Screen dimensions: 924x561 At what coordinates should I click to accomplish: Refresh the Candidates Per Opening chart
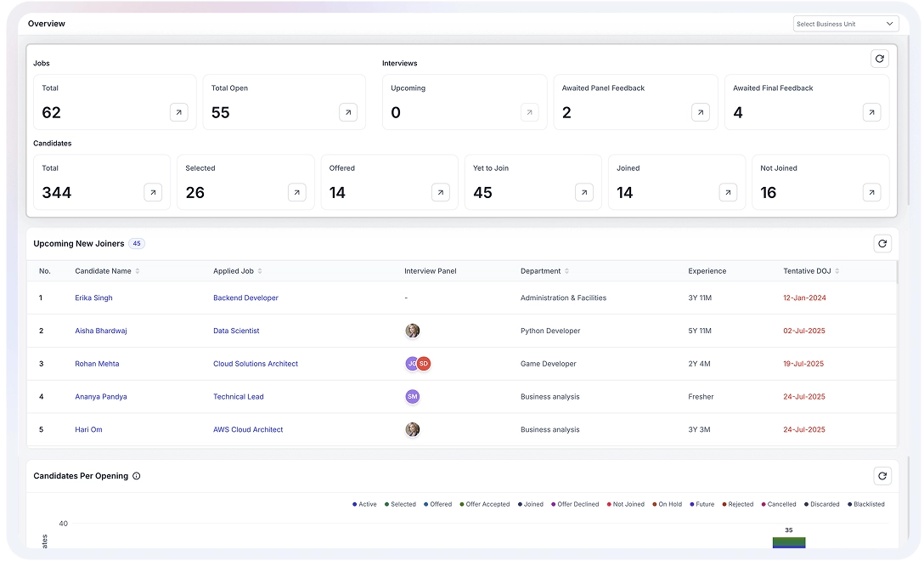(882, 477)
